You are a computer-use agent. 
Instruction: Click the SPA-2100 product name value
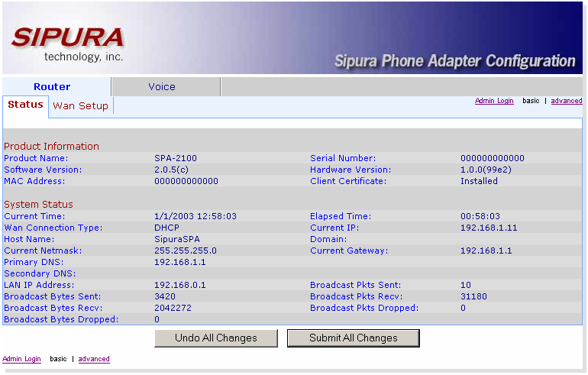pyautogui.click(x=176, y=158)
